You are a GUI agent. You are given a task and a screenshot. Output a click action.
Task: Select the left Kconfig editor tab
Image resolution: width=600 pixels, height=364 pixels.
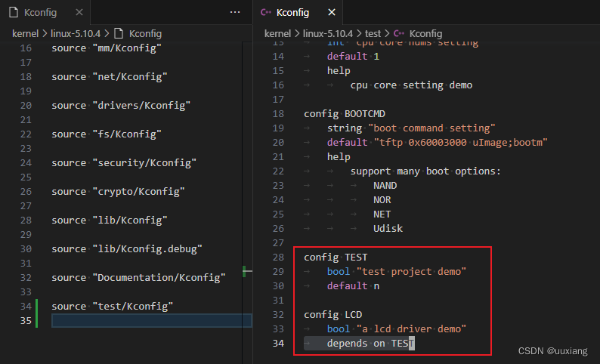coord(45,12)
